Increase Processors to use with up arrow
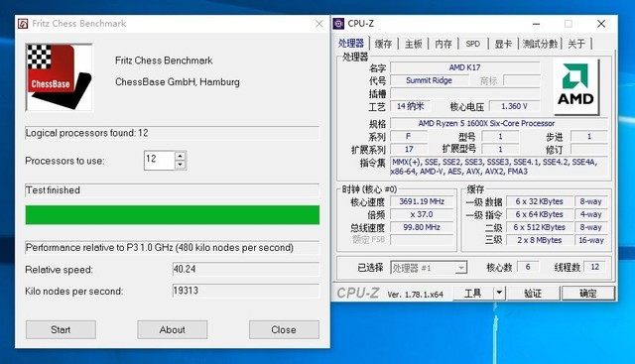Viewport: 635px width, 364px height. (181, 156)
